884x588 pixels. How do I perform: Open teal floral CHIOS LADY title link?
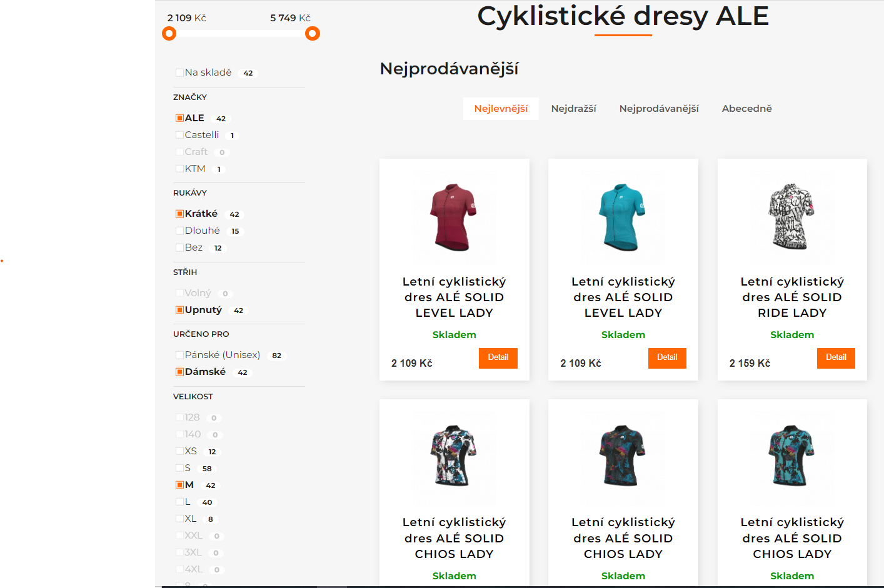[x=792, y=538]
